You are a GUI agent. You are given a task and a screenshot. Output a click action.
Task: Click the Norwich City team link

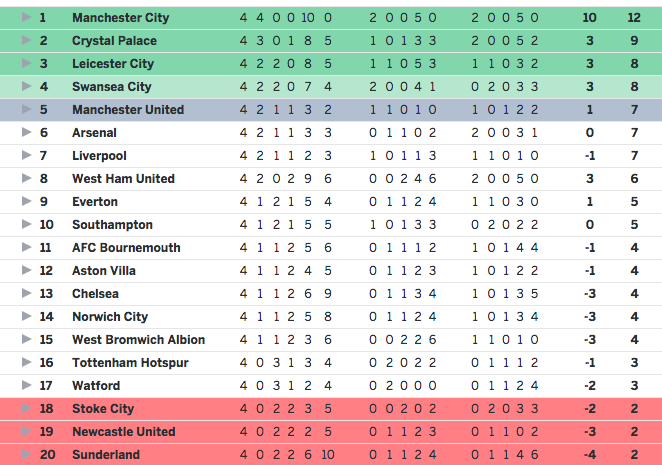click(x=110, y=317)
